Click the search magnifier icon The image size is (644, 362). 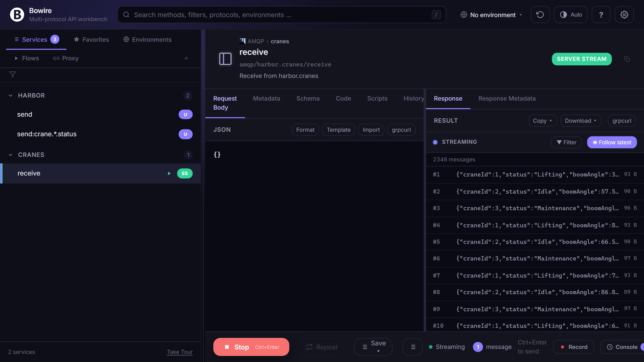pyautogui.click(x=126, y=15)
